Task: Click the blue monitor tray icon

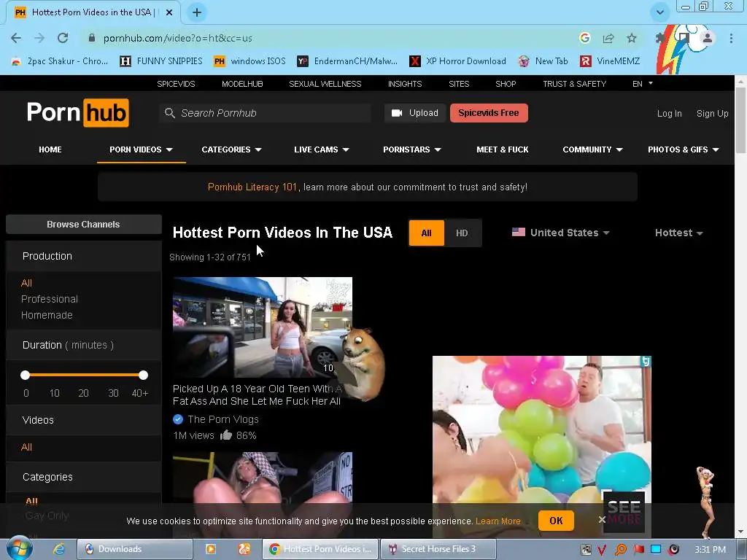Action: pos(656,550)
